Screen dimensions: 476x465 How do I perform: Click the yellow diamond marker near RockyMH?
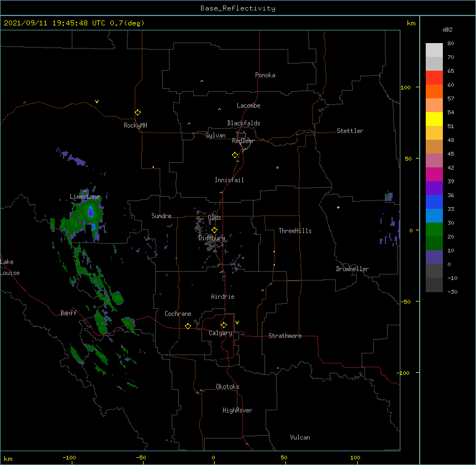coord(137,113)
